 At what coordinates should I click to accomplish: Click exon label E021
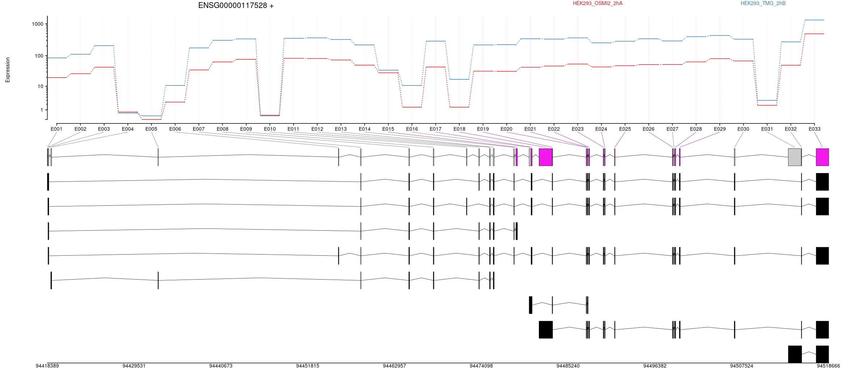530,129
